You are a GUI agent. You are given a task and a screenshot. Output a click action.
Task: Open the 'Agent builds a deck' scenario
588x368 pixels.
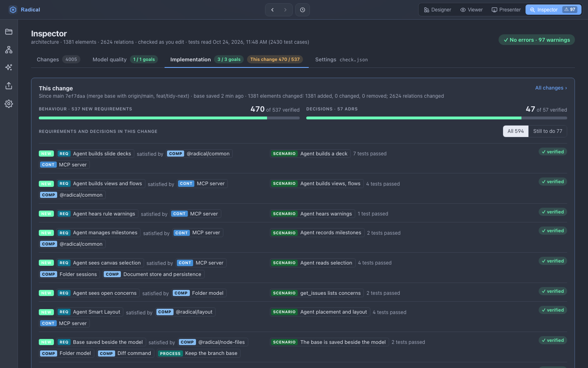click(310, 154)
